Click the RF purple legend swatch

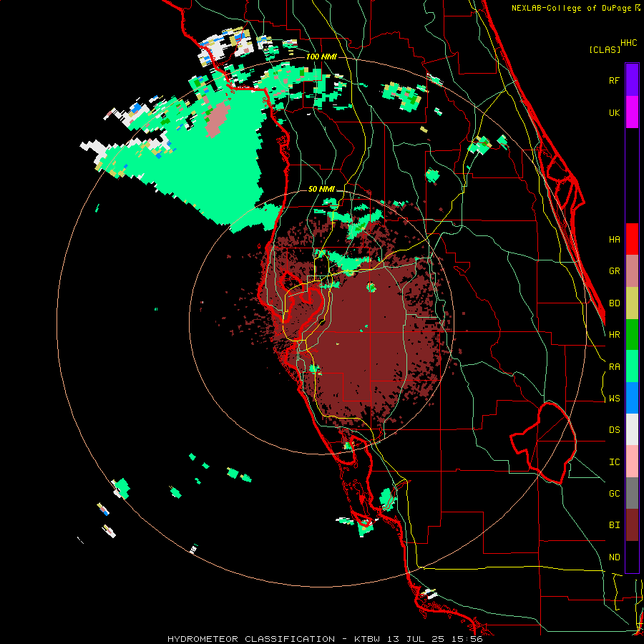(632, 80)
